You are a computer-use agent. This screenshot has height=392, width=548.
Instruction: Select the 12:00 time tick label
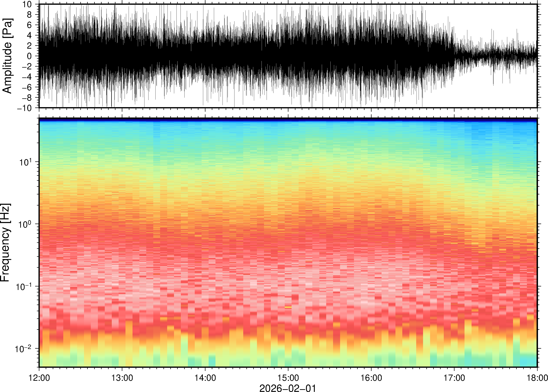point(39,378)
